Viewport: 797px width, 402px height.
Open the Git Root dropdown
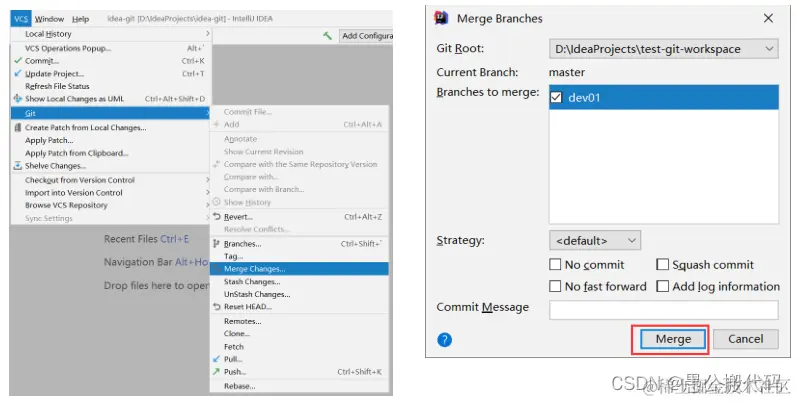663,49
